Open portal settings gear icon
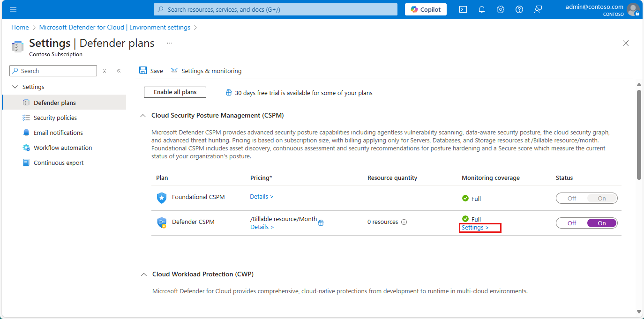The width and height of the screenshot is (644, 319). pyautogui.click(x=500, y=9)
